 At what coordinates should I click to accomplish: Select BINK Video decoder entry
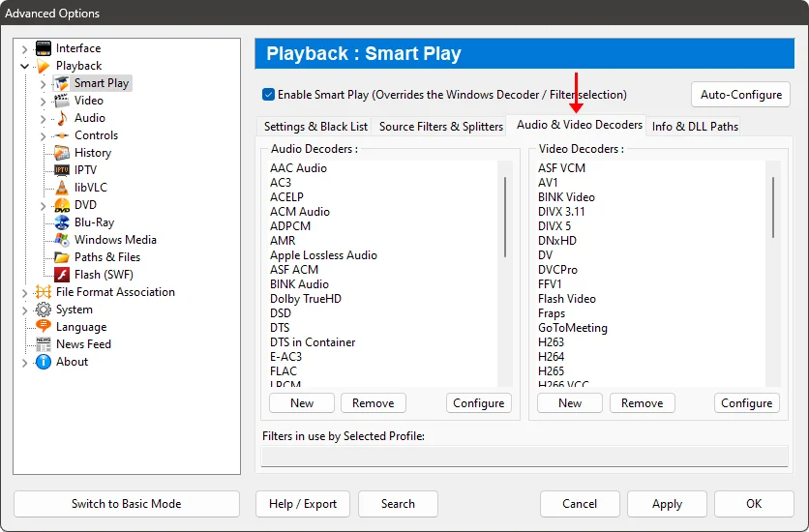566,197
